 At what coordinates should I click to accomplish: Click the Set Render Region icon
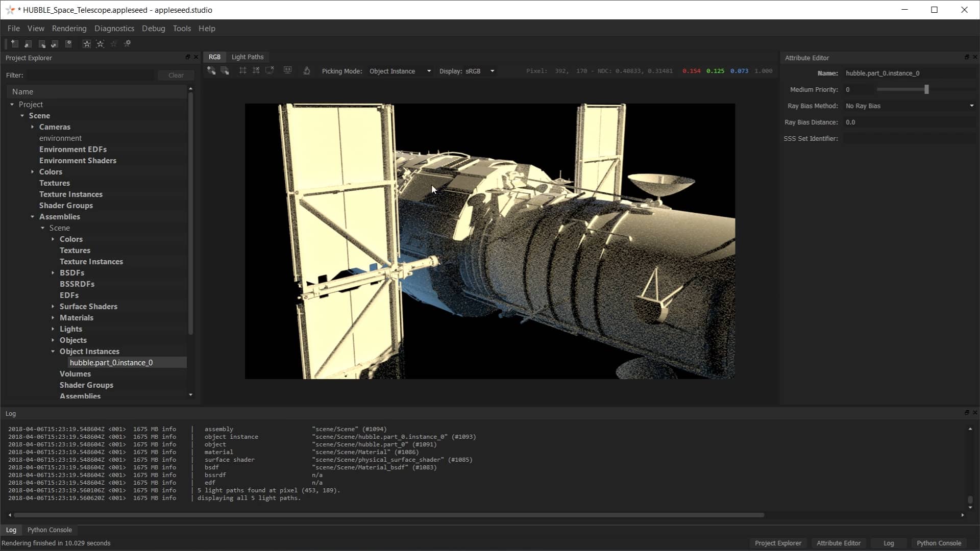[243, 71]
